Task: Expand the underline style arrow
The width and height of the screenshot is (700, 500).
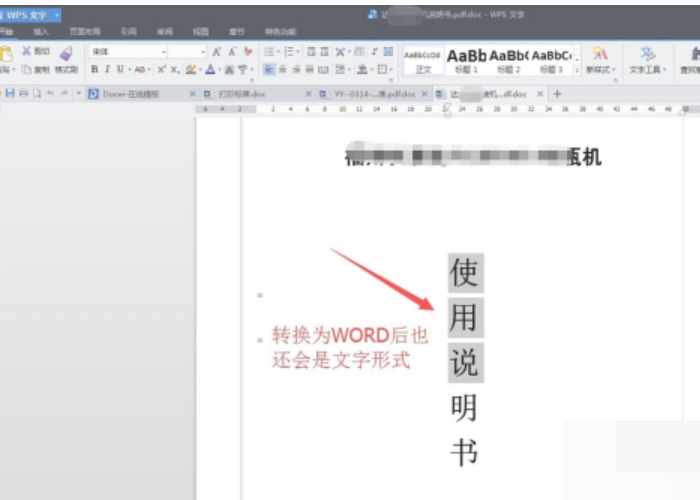Action: pos(129,70)
